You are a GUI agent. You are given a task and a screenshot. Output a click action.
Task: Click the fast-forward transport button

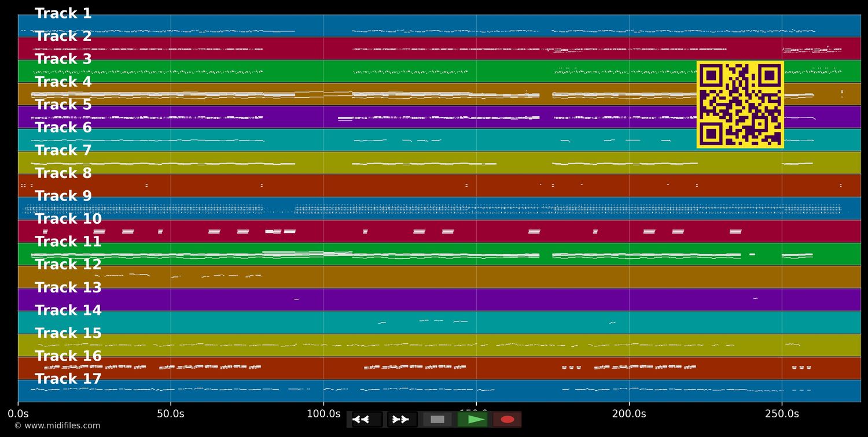tap(402, 420)
